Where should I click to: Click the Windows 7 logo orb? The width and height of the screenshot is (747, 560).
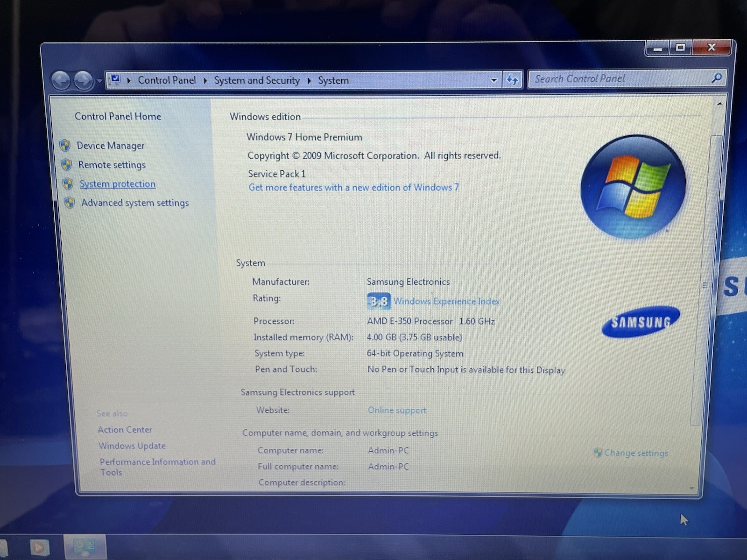point(633,187)
